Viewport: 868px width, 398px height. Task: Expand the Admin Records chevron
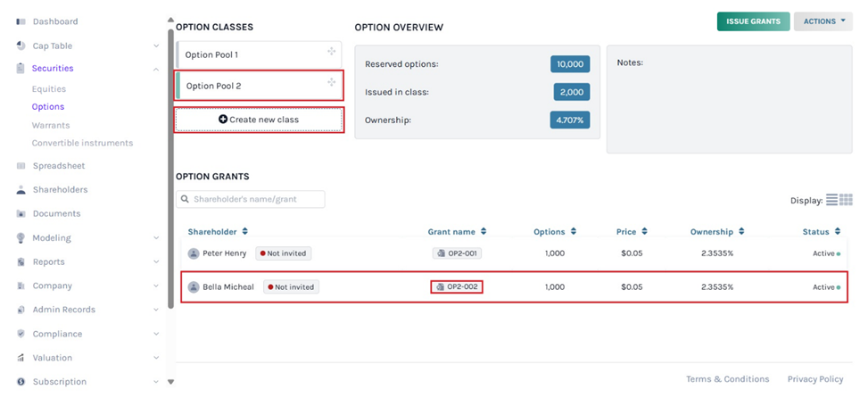[x=156, y=310]
